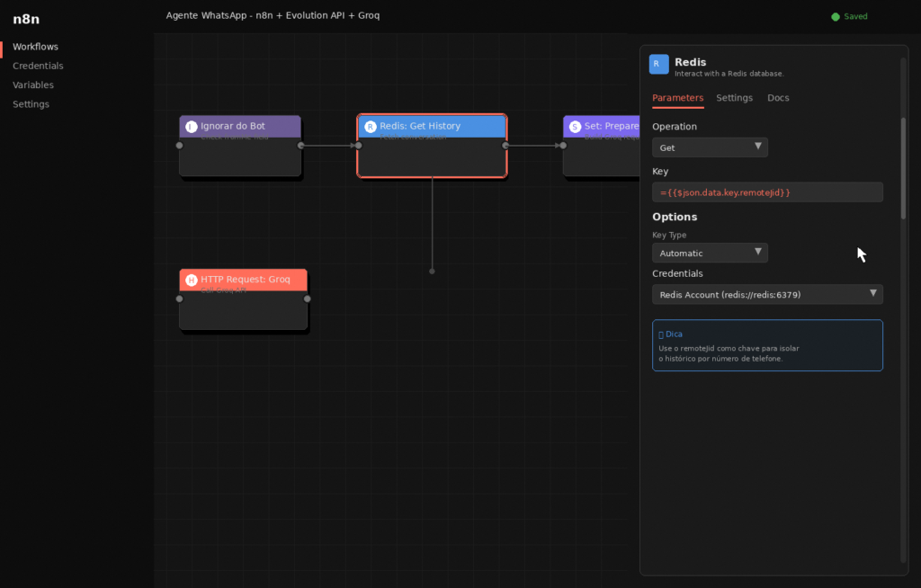Click the green Saved status dot

(x=836, y=16)
